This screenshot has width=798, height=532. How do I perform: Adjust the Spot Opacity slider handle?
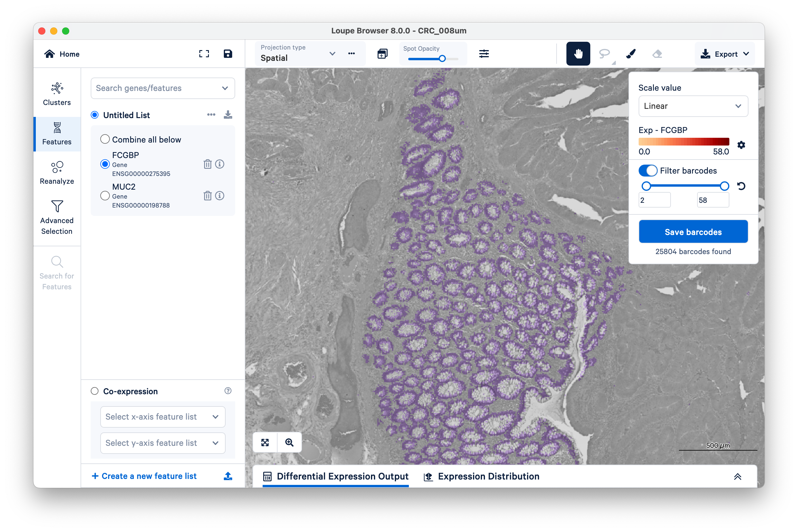442,59
